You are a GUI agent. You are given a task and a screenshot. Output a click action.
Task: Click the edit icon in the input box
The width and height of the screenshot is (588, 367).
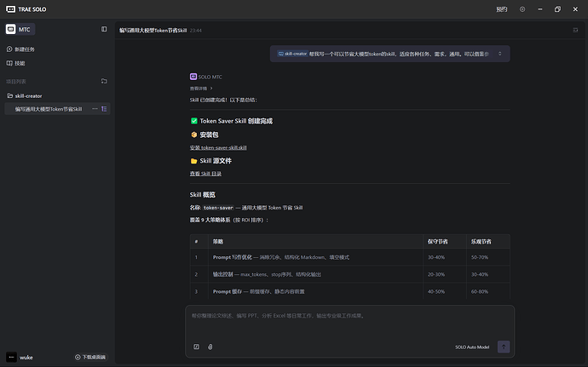(x=196, y=347)
